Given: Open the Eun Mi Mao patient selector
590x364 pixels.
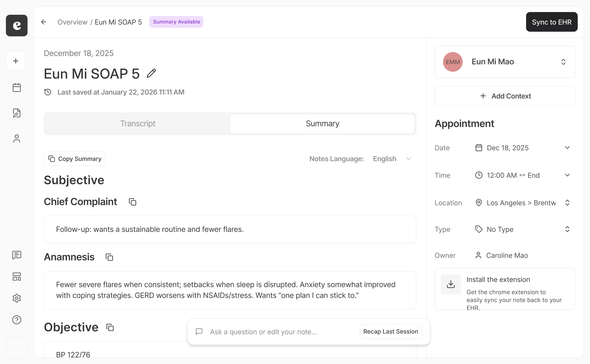Looking at the screenshot, I should click(505, 62).
